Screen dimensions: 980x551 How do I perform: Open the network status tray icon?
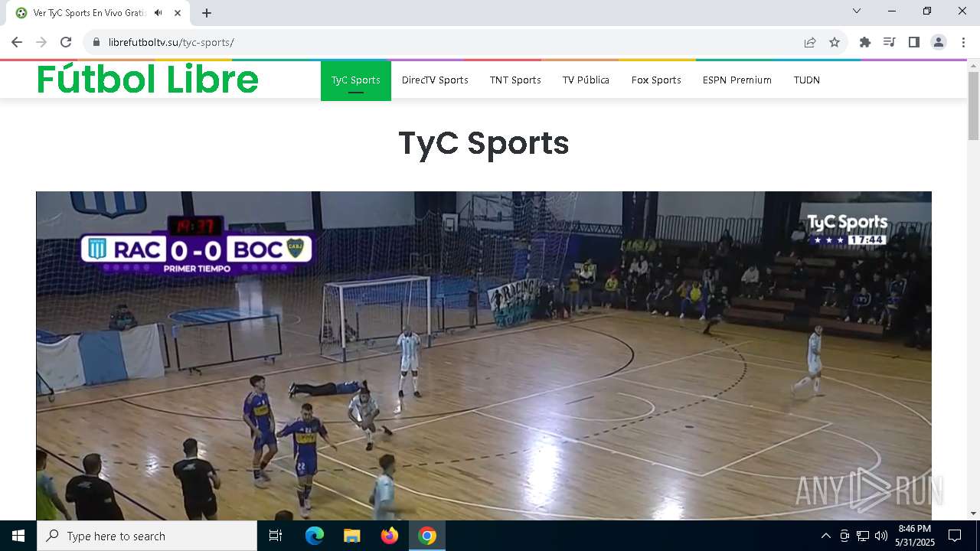coord(863,536)
